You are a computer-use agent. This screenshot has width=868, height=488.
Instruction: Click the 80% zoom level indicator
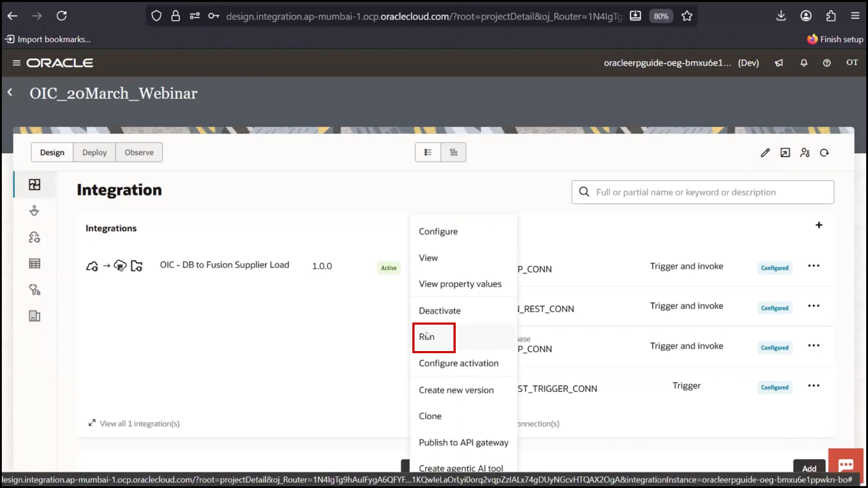(661, 16)
